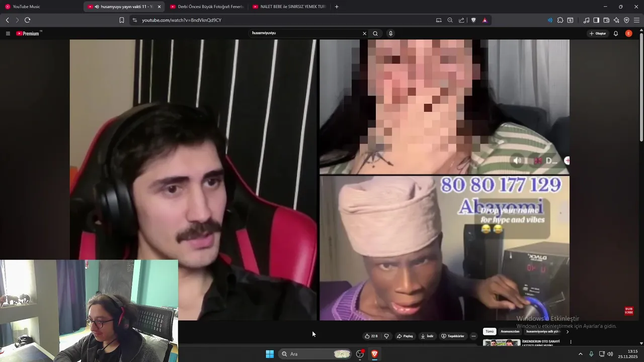Clear the YouTube search text
Screen dimensions: 644x362
pos(364,34)
